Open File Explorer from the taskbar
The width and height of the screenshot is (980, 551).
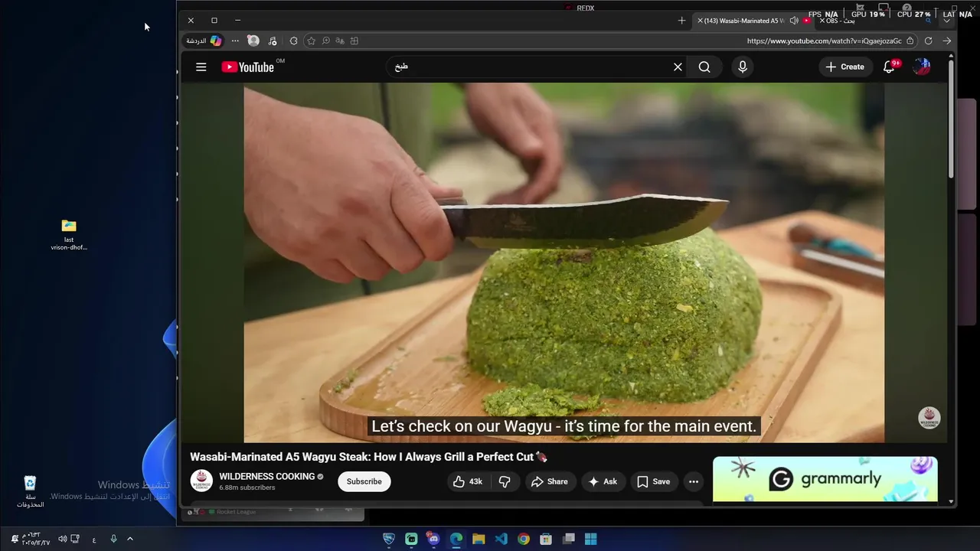click(x=479, y=539)
